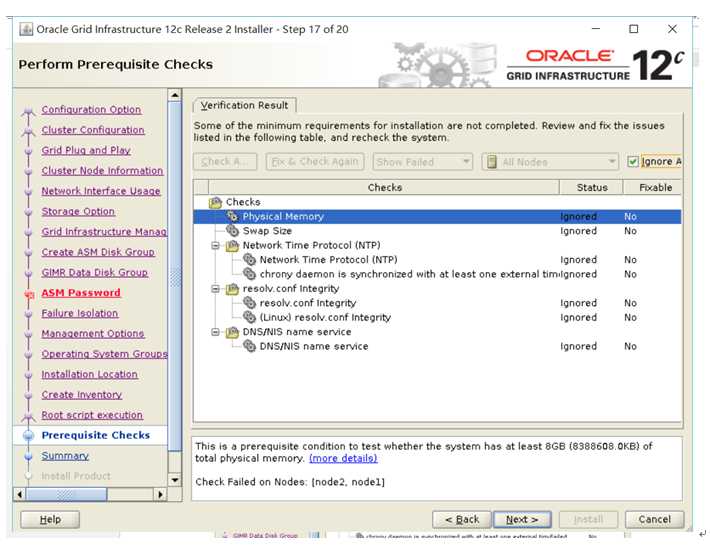This screenshot has width=711, height=551.
Task: Click the steps panel scroll down arrow
Action: click(x=175, y=480)
